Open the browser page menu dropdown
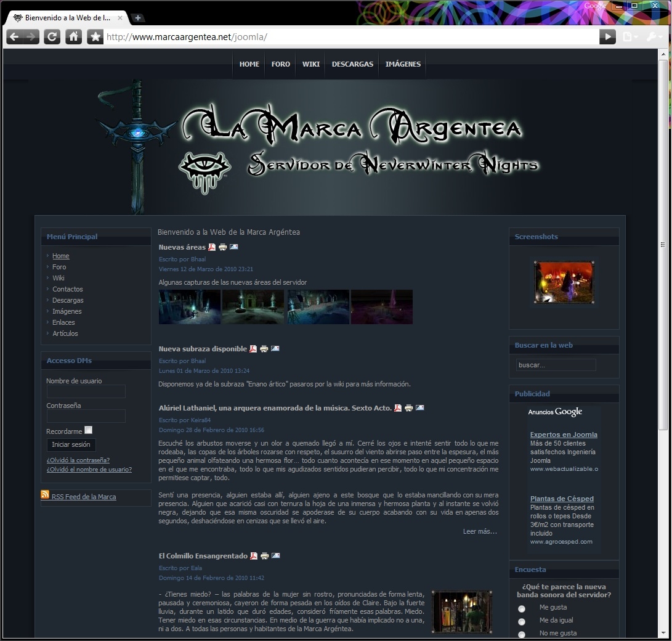The height and width of the screenshot is (641, 672). pos(629,37)
